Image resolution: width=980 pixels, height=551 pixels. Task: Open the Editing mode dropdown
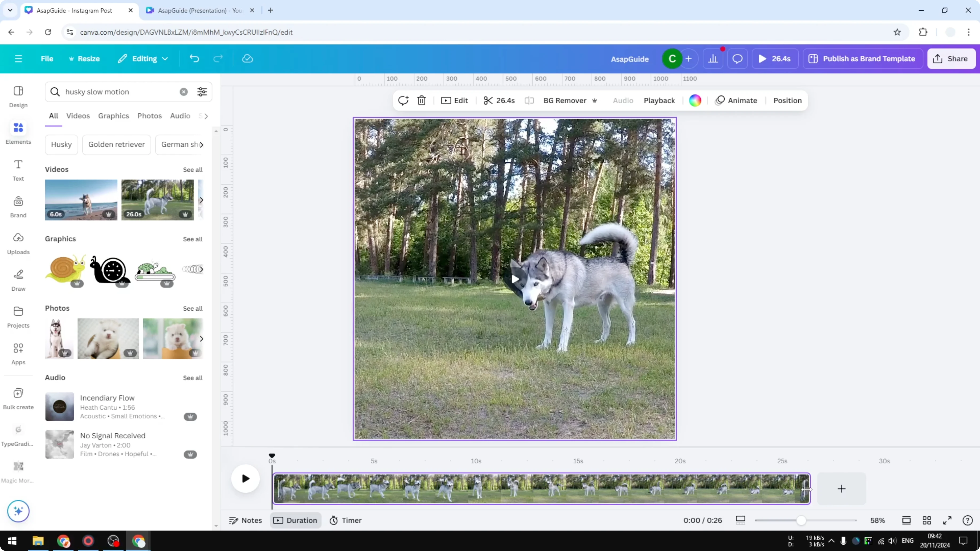(143, 58)
